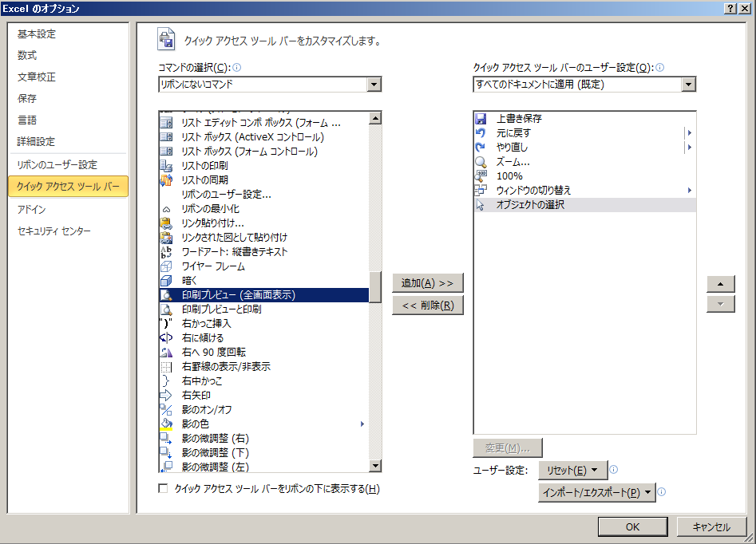Click the command list scroll-down arrow
756x544 pixels.
[x=375, y=466]
